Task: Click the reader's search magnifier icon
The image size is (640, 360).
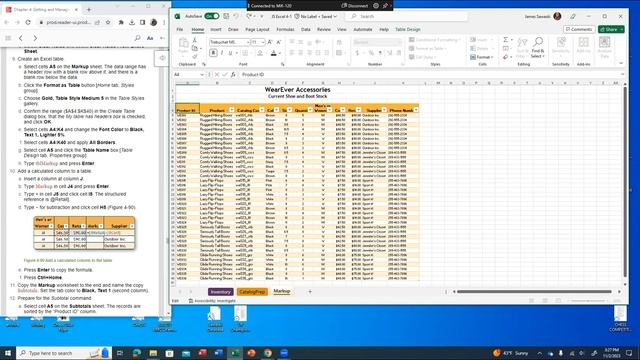Action: pos(137,38)
